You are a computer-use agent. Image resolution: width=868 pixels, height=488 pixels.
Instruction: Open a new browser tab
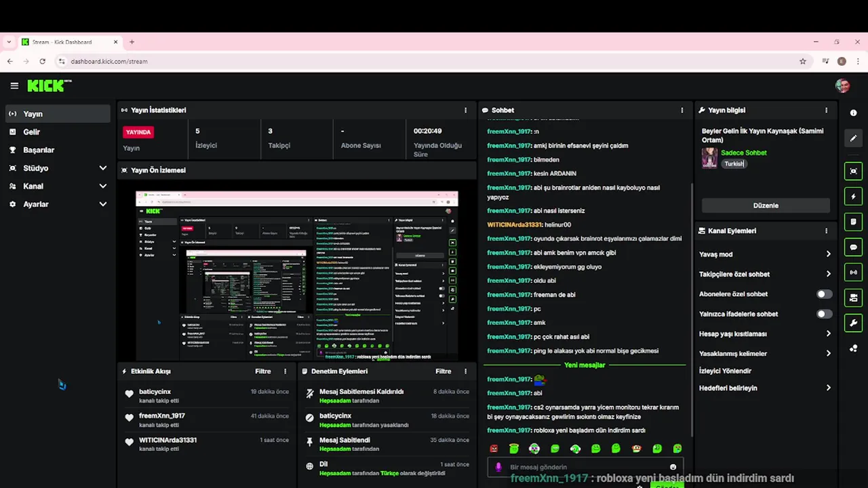132,42
